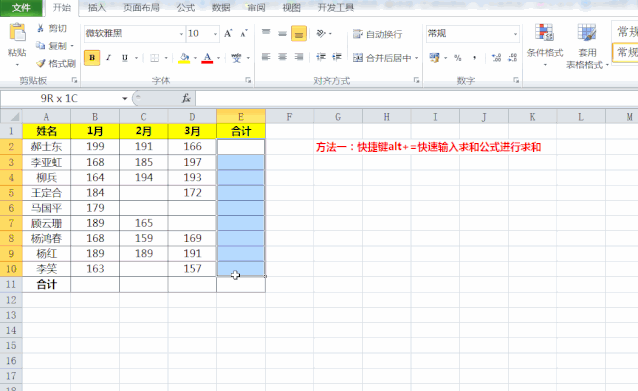
Task: Open the borders dropdown arrow
Action: (x=166, y=58)
